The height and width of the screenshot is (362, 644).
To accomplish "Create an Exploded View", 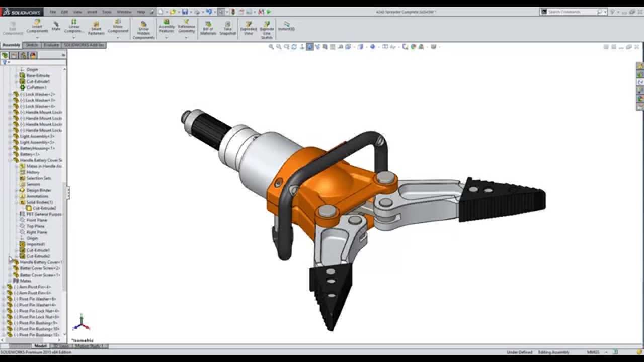I will tap(248, 28).
